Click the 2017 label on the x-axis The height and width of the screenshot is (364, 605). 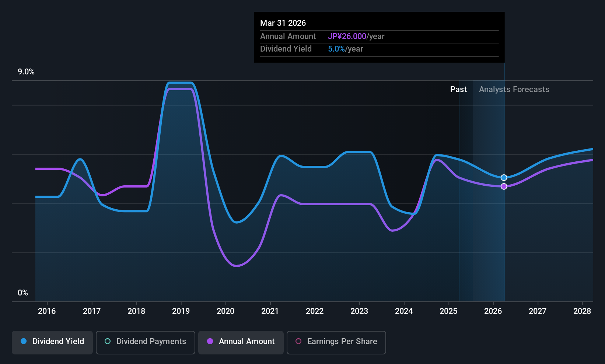coord(92,311)
